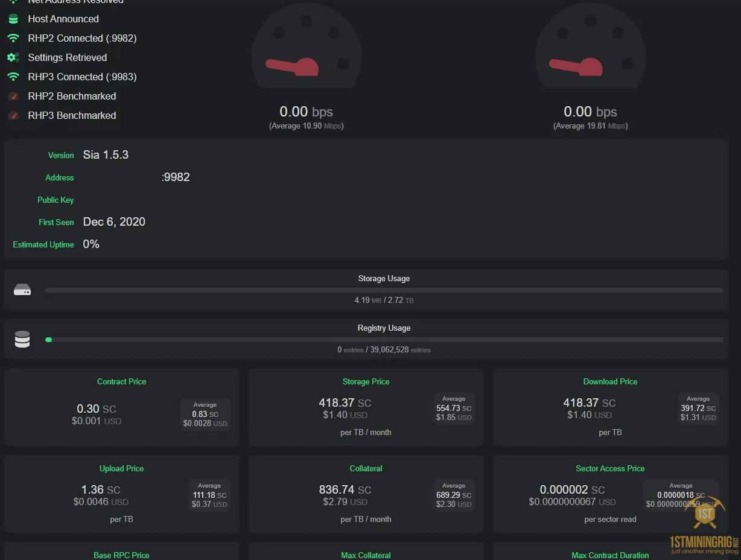Click the Host Announced database icon

13,19
